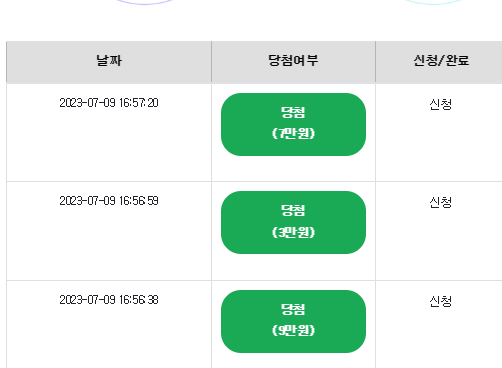Click the purple circle edge above the table
The image size is (502, 368).
(145, 2)
